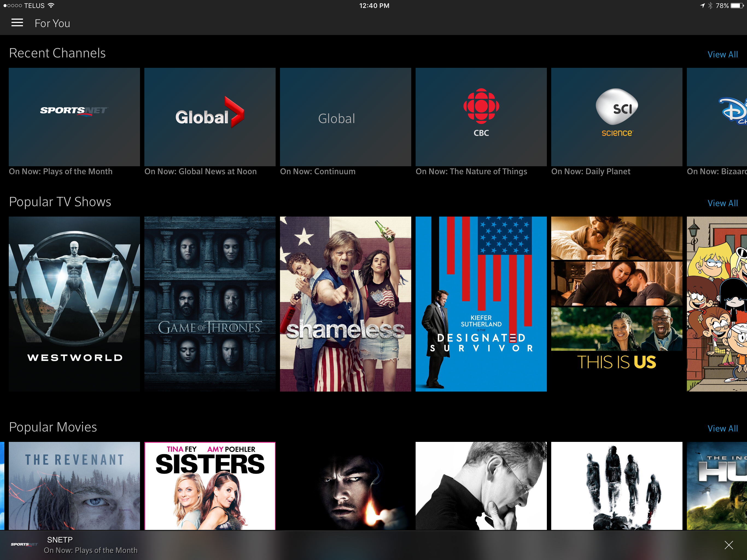Open The Incredible Hulk movie poster

coord(717,486)
